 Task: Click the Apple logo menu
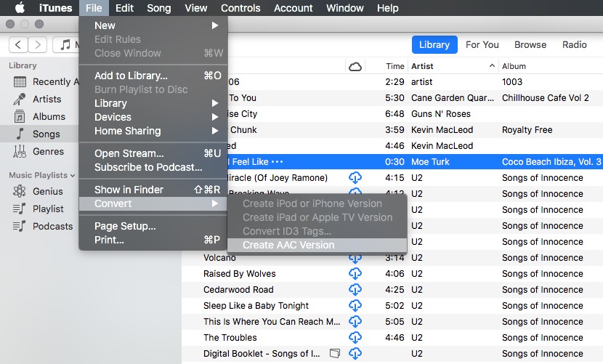(x=20, y=8)
